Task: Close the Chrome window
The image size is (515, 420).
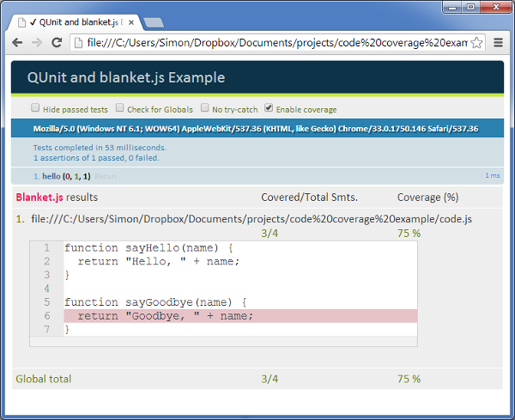Action: (x=495, y=7)
